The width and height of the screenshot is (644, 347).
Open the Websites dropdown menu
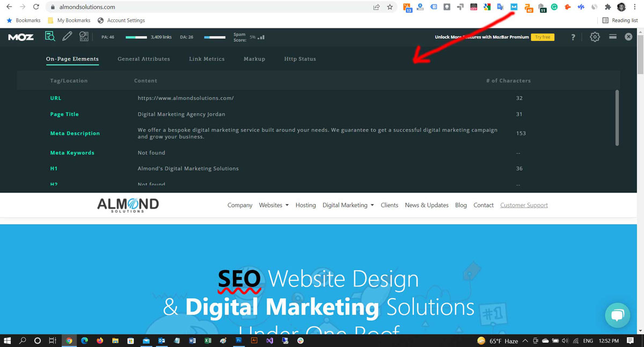coord(274,205)
